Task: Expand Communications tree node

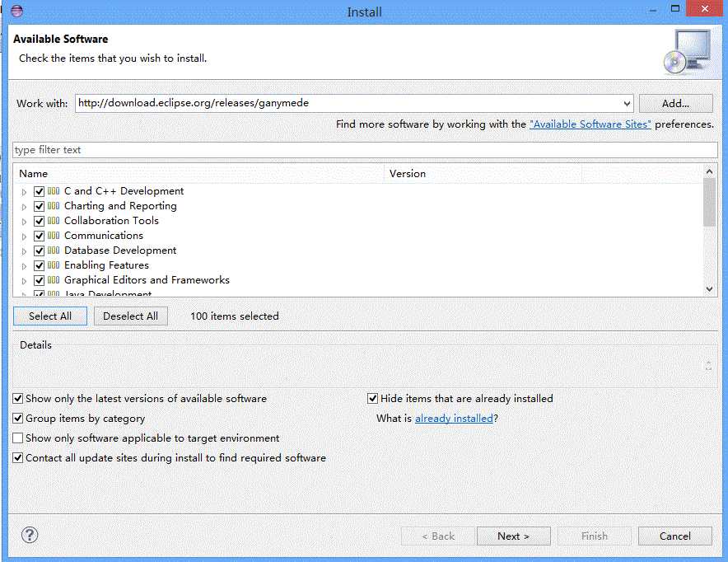Action: 24,237
